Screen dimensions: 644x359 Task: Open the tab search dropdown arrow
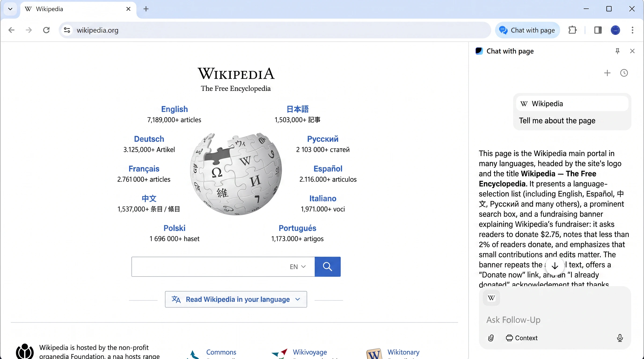click(10, 9)
